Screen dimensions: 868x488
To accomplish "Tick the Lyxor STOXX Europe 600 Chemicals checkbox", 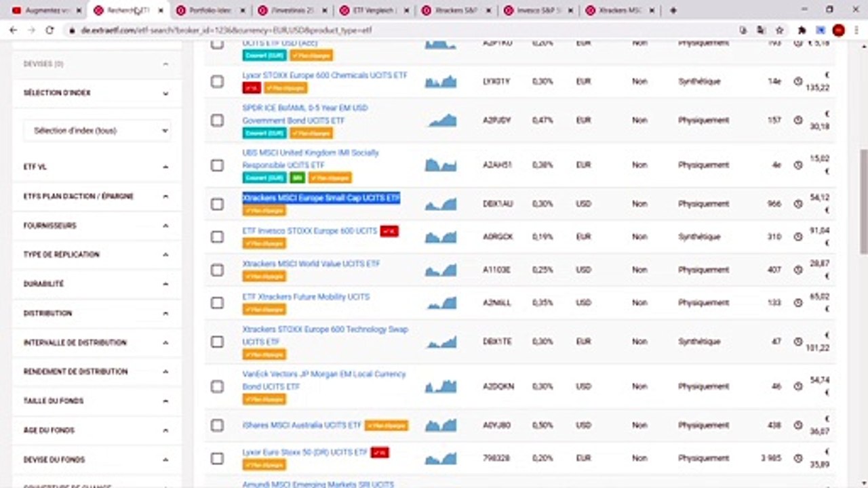I will 217,81.
